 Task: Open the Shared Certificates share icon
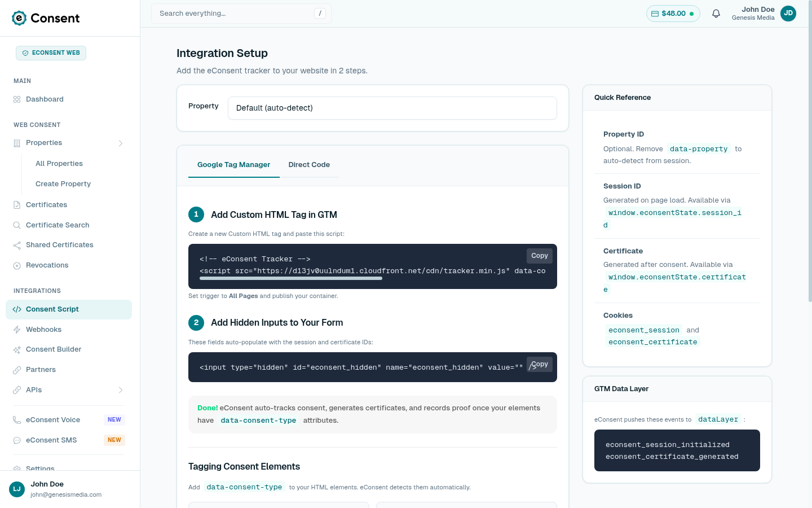point(17,245)
